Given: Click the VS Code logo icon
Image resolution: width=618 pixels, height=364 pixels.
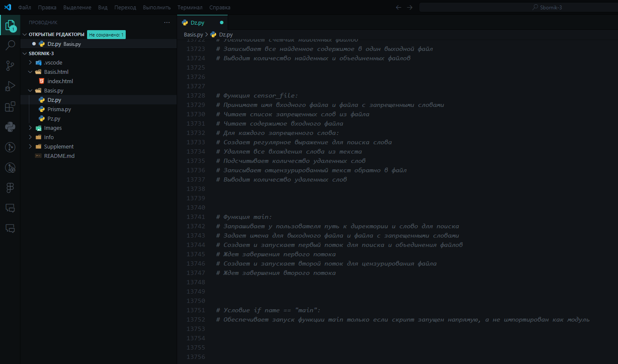Looking at the screenshot, I should (8, 7).
